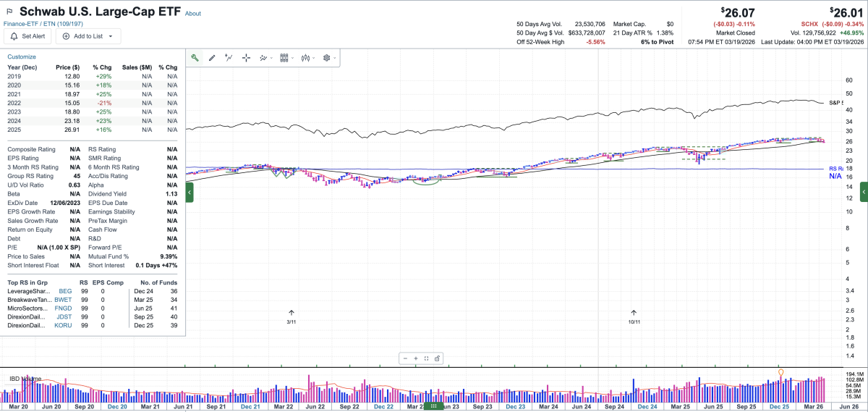Image resolution: width=868 pixels, height=412 pixels.
Task: Zoom out chart with minus icon
Action: point(406,358)
